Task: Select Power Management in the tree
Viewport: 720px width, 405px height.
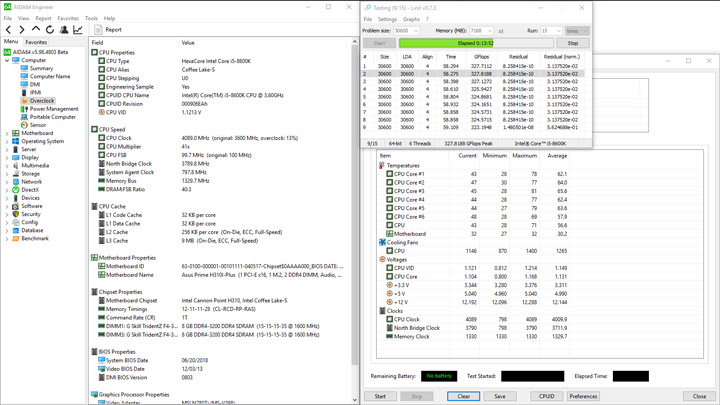Action: pos(53,109)
